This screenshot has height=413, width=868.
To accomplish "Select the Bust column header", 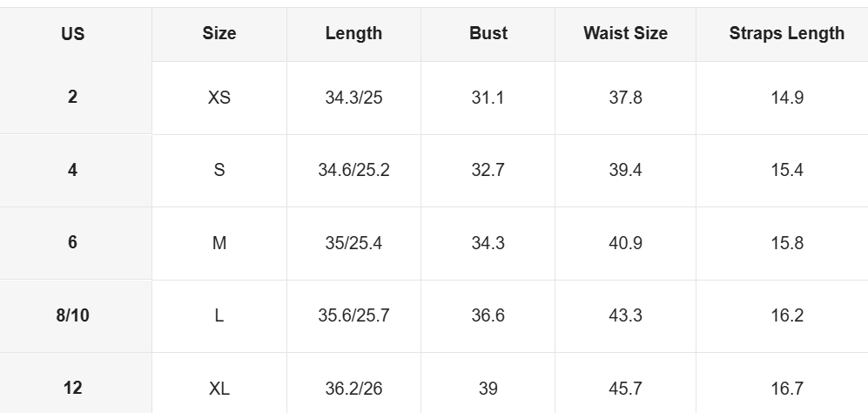I will click(488, 34).
